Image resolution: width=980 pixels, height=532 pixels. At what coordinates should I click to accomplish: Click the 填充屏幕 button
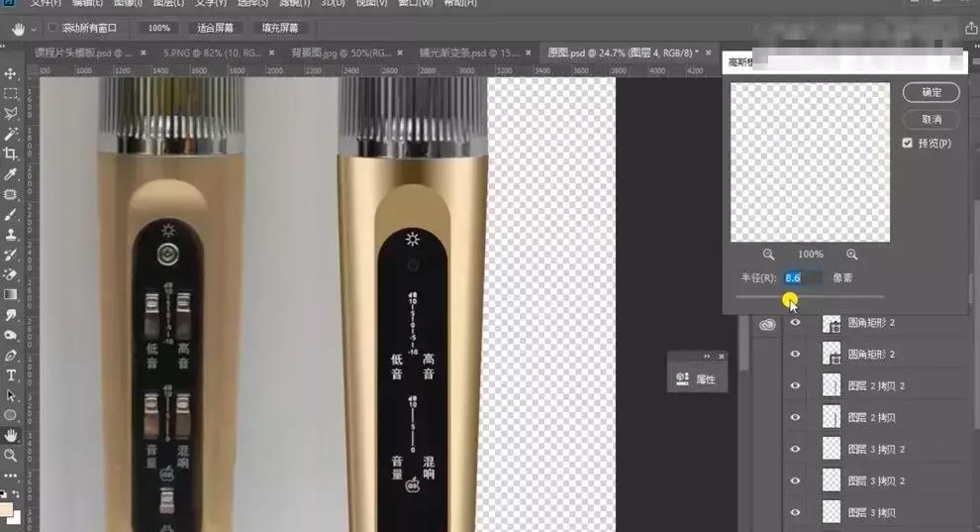click(x=280, y=28)
